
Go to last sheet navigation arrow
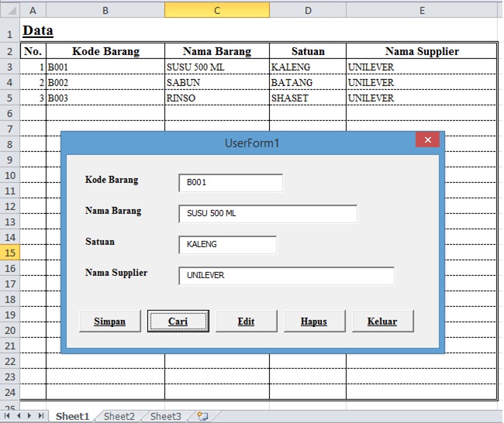[x=41, y=416]
